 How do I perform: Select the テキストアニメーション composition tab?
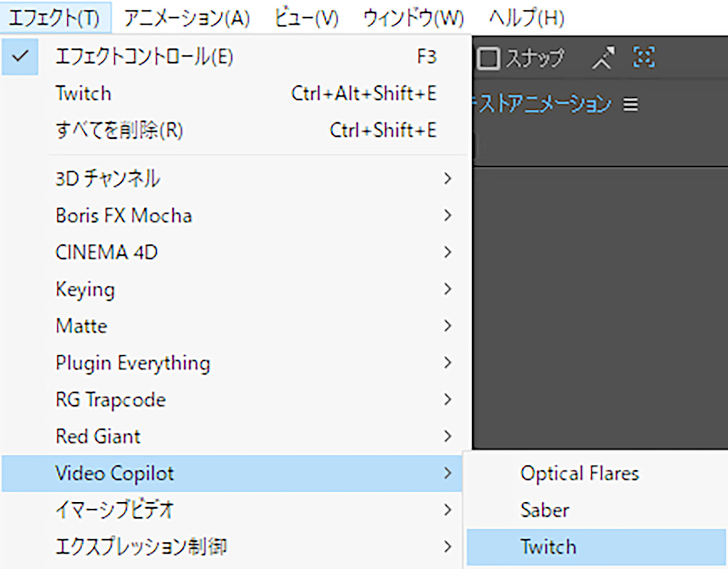click(541, 104)
